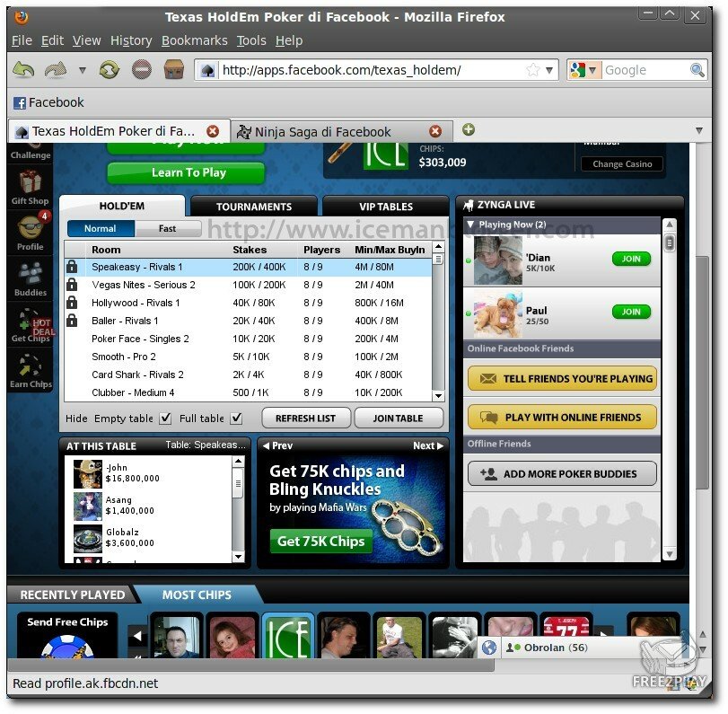The width and height of the screenshot is (728, 714).
Task: Join 'Dian's 5K/10K table
Action: pyautogui.click(x=631, y=259)
